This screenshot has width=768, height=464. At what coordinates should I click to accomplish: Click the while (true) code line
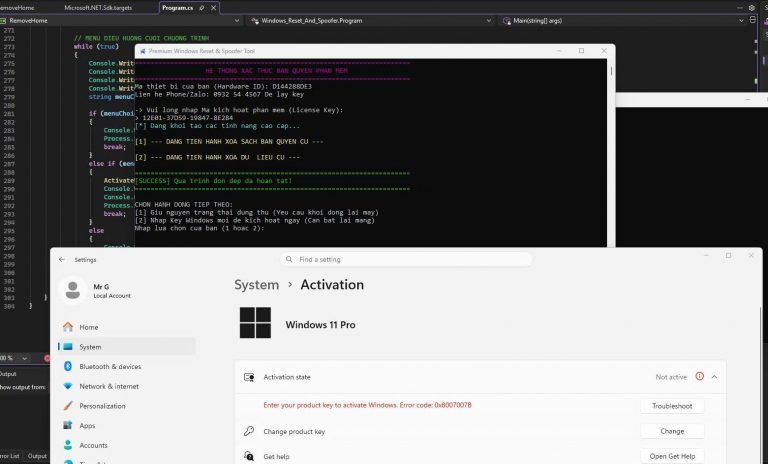click(96, 47)
